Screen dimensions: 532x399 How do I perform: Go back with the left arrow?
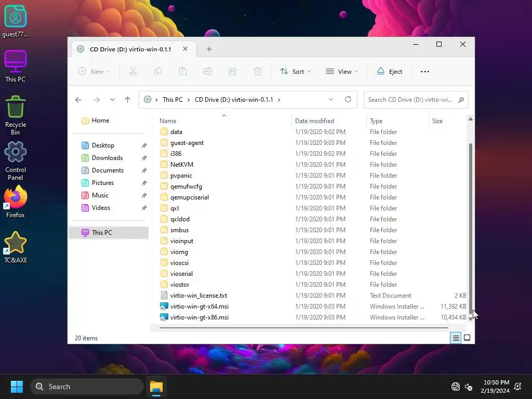coord(78,100)
